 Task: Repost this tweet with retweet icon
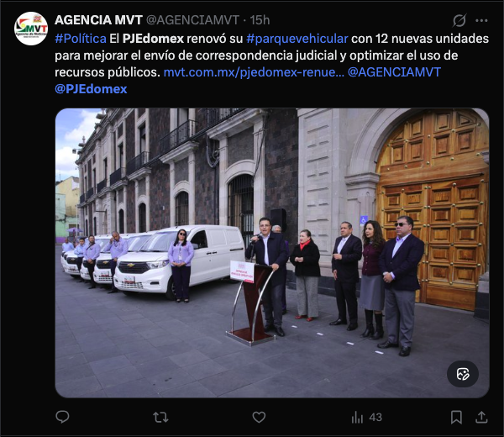click(160, 418)
